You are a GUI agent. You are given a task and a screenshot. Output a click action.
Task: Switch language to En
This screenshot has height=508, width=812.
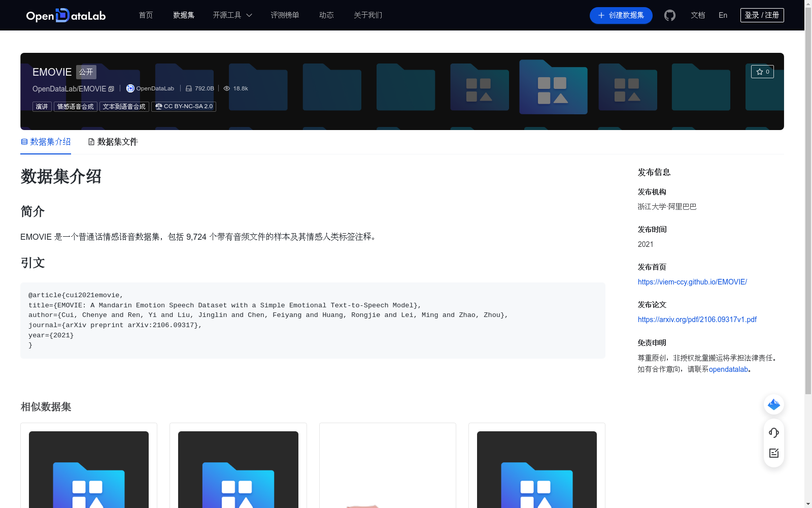723,15
